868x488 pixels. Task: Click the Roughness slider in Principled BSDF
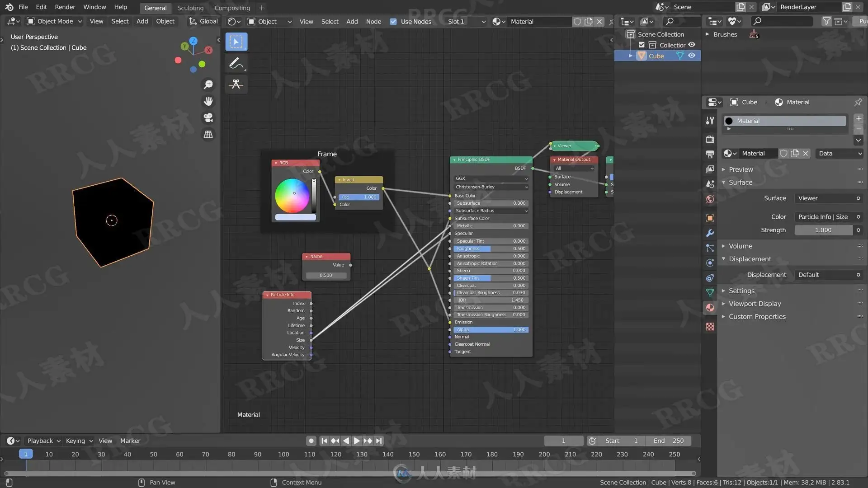(x=491, y=249)
